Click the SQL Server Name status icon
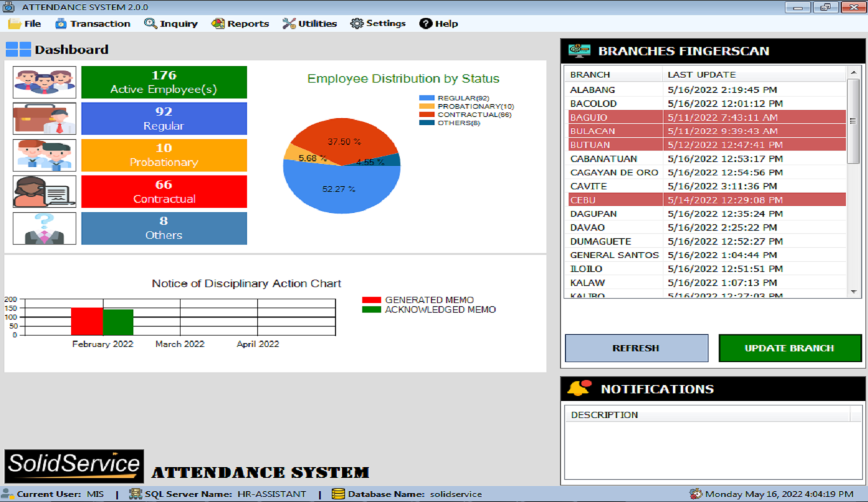 [135, 494]
